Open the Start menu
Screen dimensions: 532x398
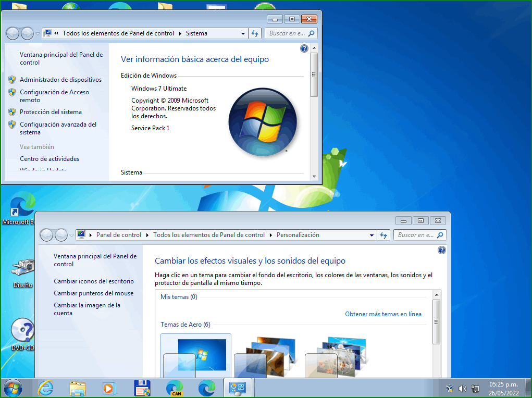13,389
